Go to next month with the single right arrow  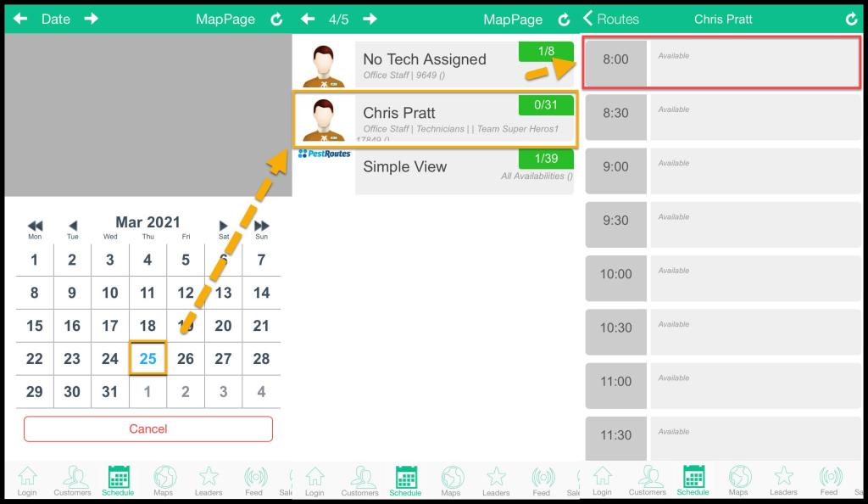point(223,226)
